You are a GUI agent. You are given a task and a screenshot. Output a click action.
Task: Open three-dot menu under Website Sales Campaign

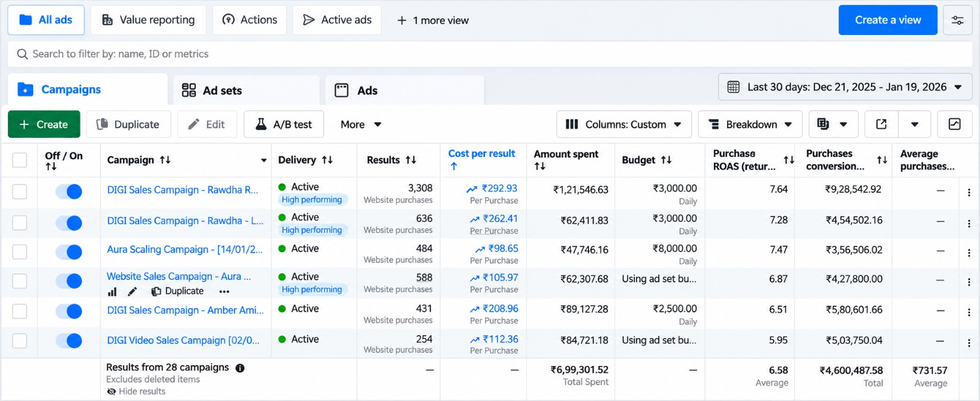tap(224, 292)
